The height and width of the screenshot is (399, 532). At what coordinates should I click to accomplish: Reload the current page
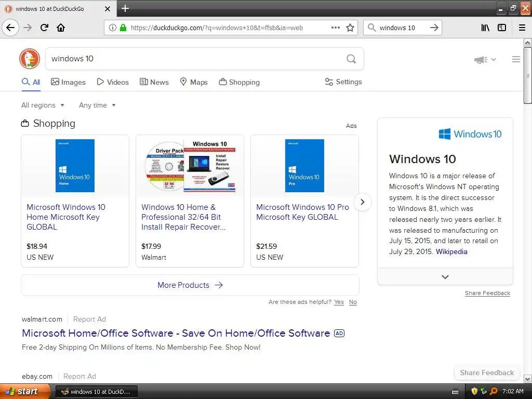tap(44, 28)
